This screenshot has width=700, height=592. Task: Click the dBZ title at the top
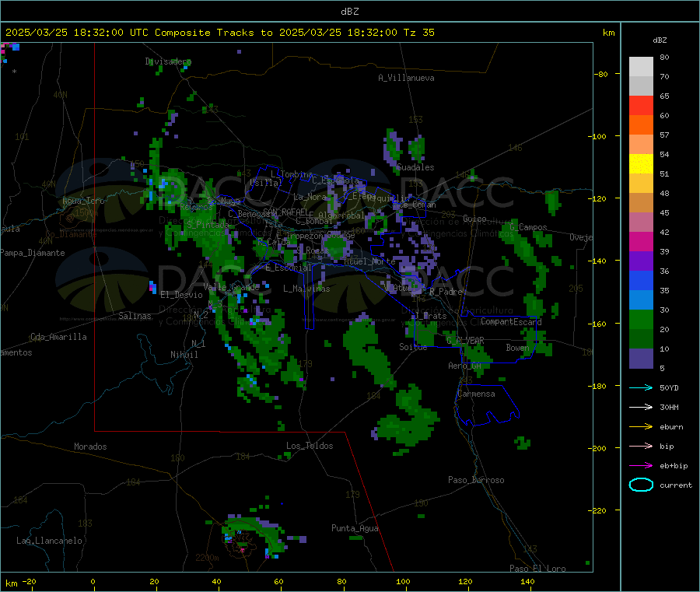349,12
